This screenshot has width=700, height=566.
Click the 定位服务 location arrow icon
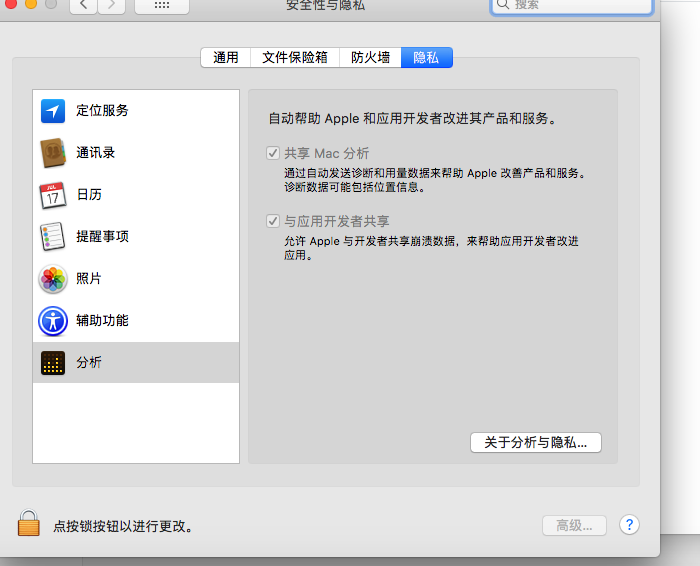[x=53, y=111]
